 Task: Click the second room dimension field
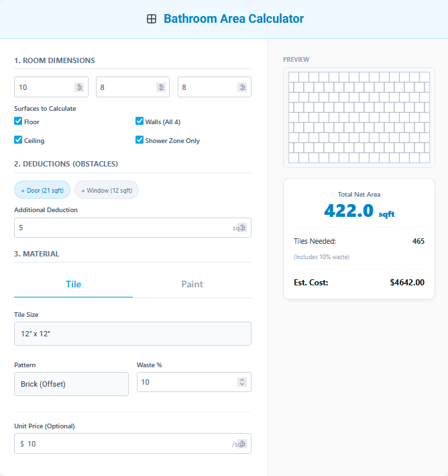[133, 87]
